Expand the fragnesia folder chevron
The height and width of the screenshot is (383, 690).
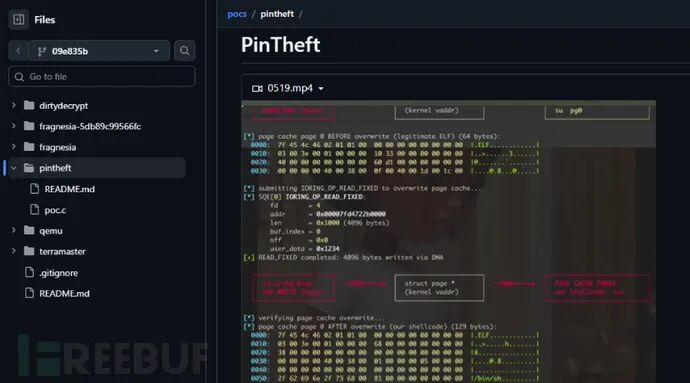point(14,147)
